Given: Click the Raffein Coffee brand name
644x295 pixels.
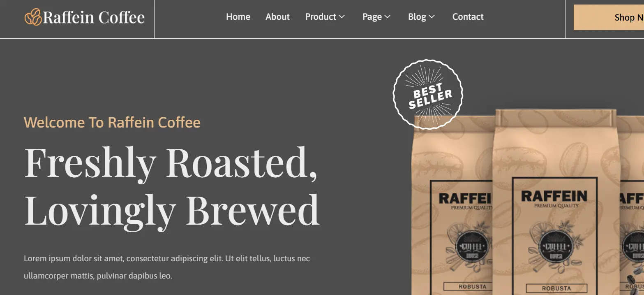Looking at the screenshot, I should click(94, 17).
